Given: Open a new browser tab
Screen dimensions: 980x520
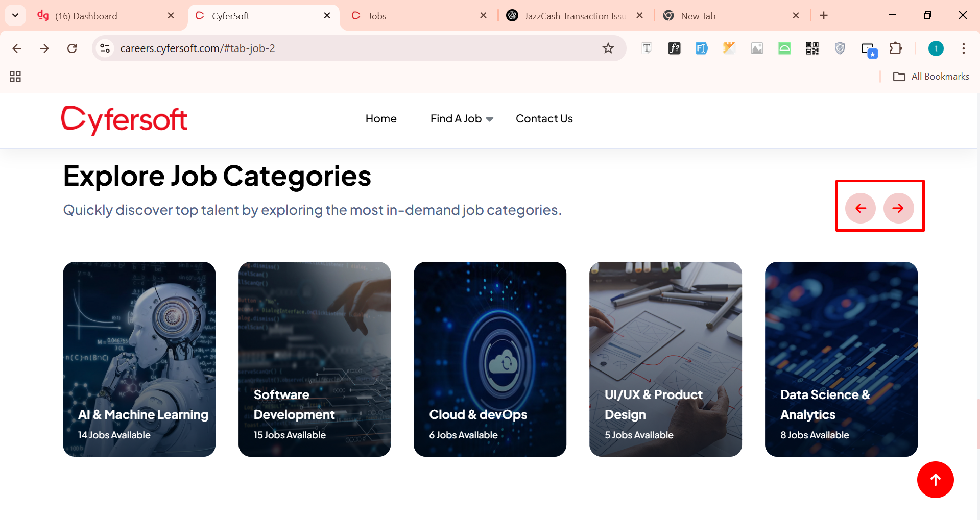Looking at the screenshot, I should coord(824,16).
